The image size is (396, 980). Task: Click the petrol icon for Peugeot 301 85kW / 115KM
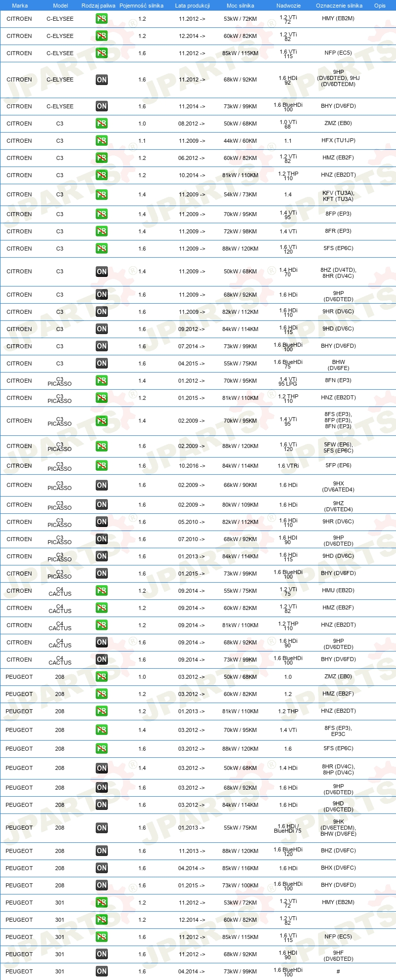(102, 937)
